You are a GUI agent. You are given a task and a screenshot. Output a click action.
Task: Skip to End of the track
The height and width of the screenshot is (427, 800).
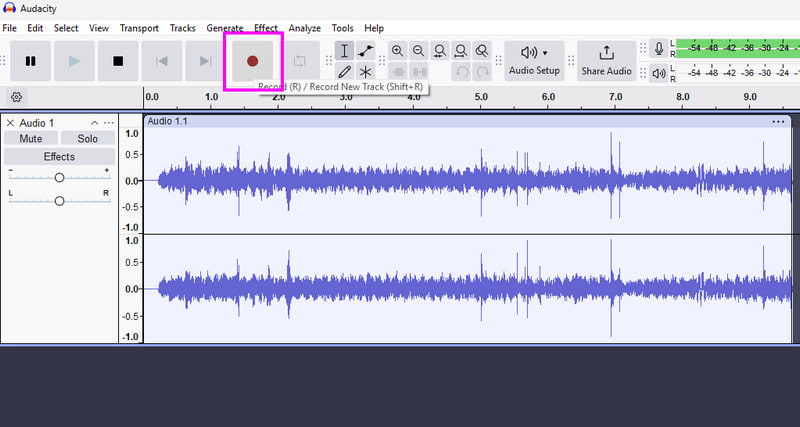coord(206,61)
